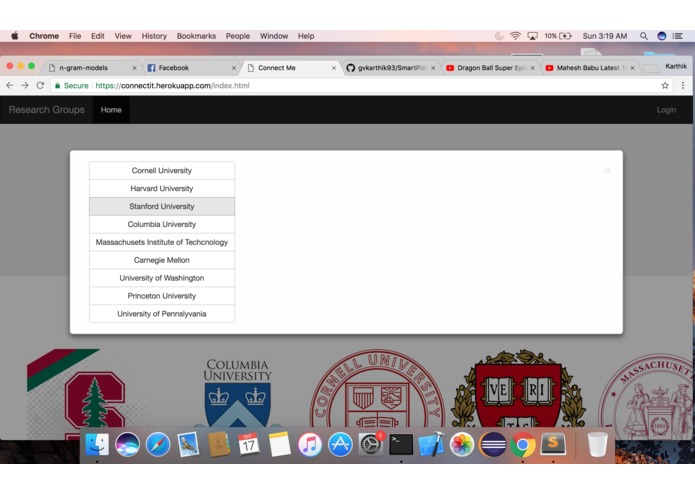Open Notes app in the dock

click(279, 444)
